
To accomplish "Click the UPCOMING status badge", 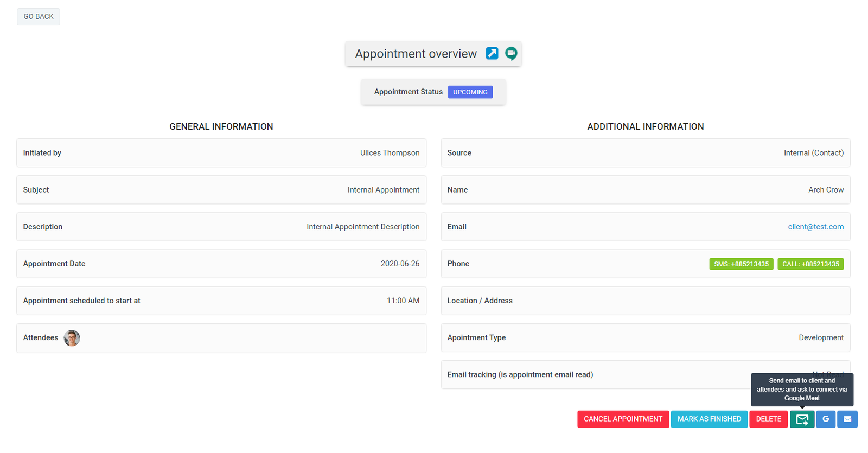I will point(470,92).
